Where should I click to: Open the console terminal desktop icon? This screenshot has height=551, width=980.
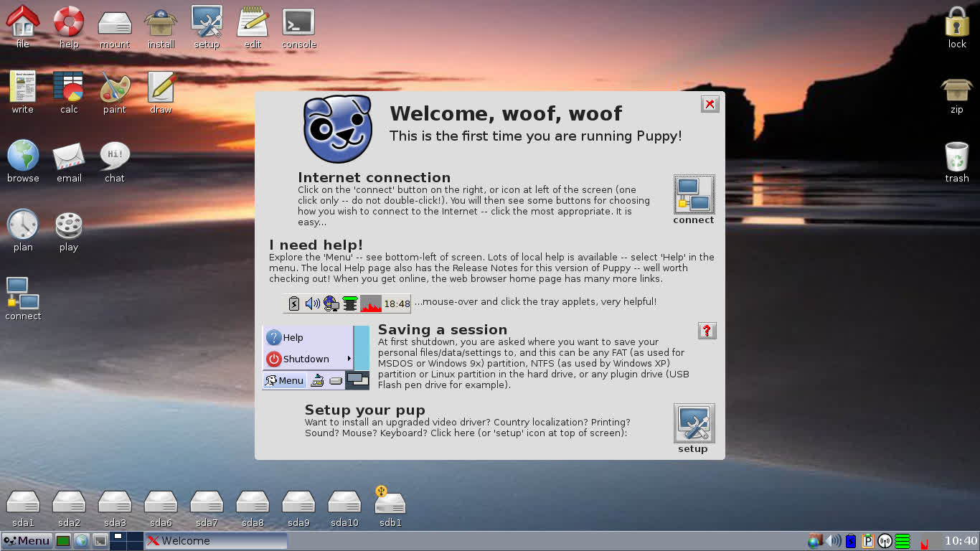298,22
